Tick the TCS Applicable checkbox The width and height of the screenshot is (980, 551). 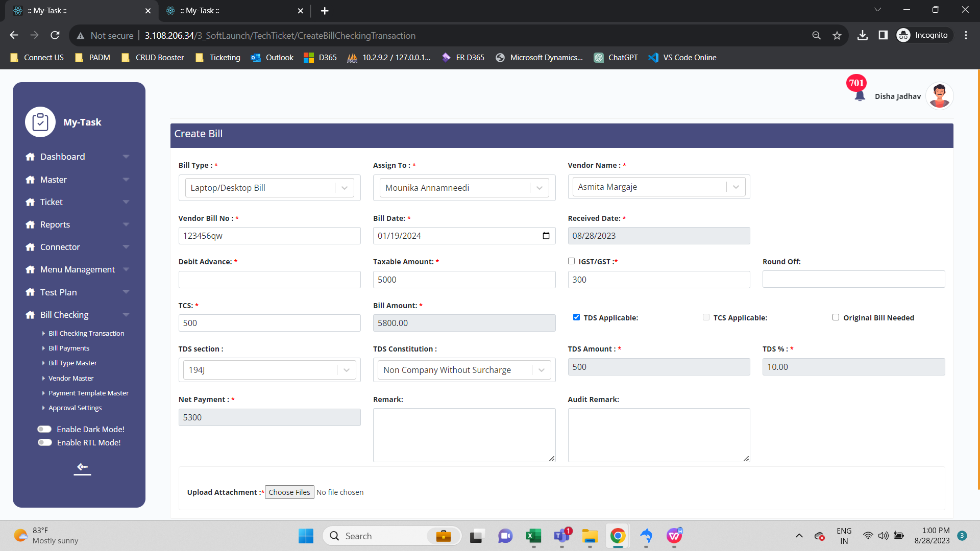(706, 317)
